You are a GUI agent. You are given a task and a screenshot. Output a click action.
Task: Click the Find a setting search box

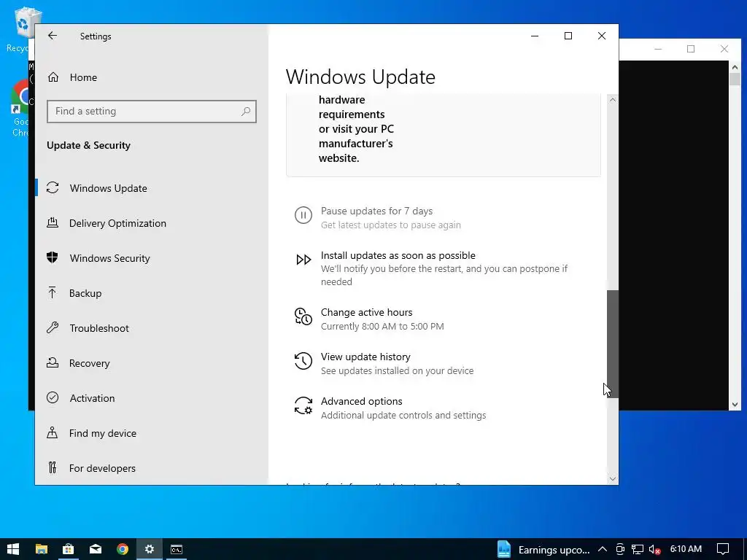click(x=152, y=112)
